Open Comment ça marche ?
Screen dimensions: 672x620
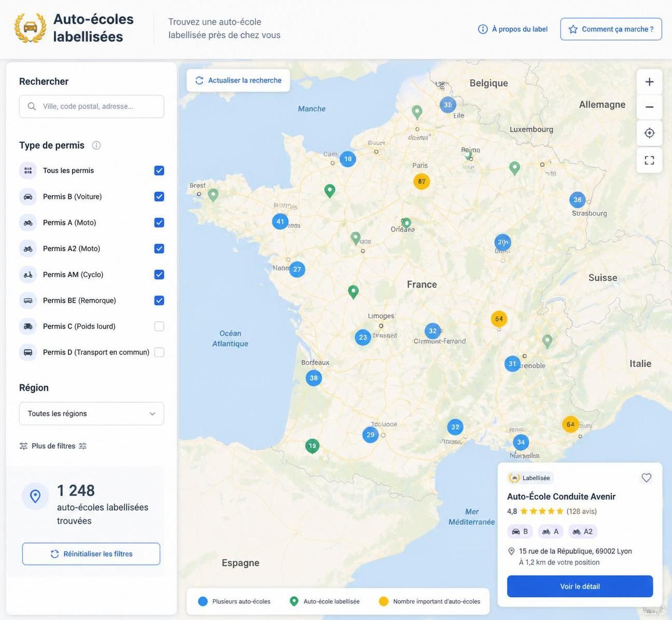(x=611, y=29)
